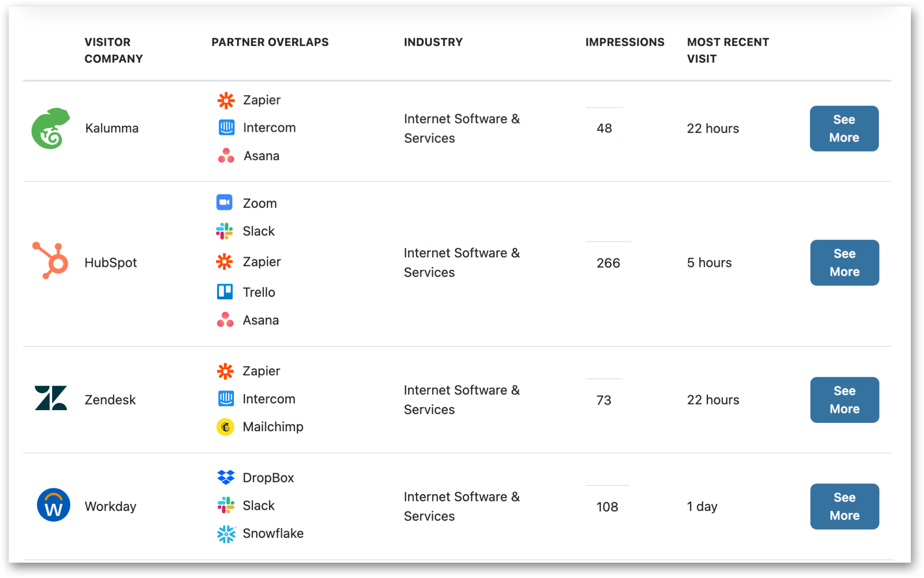This screenshot has height=578, width=924.
Task: Click the Partner Overlaps column header
Action: point(270,42)
